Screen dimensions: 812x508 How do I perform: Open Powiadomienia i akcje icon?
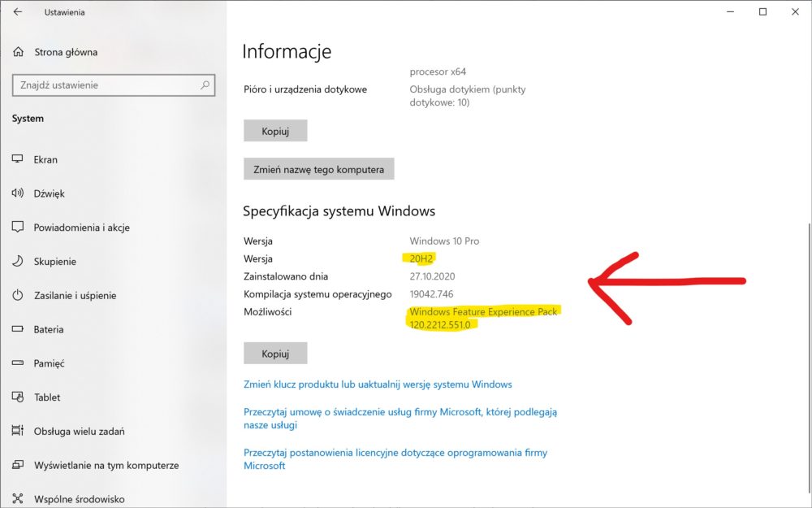pyautogui.click(x=18, y=227)
